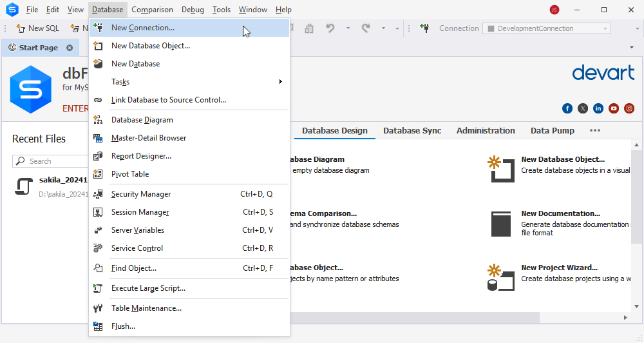
Task: Click the Service Control gears icon
Action: tap(98, 248)
